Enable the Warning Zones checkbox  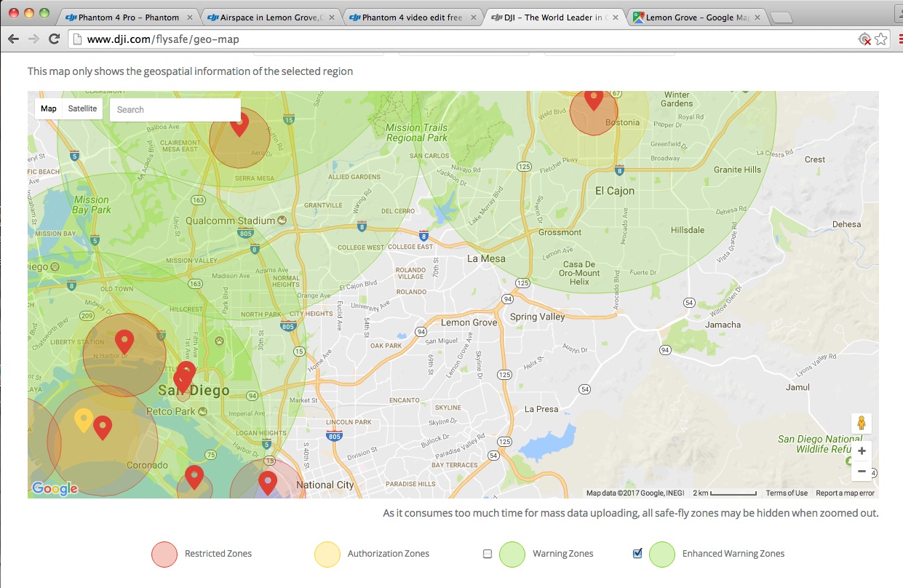488,553
